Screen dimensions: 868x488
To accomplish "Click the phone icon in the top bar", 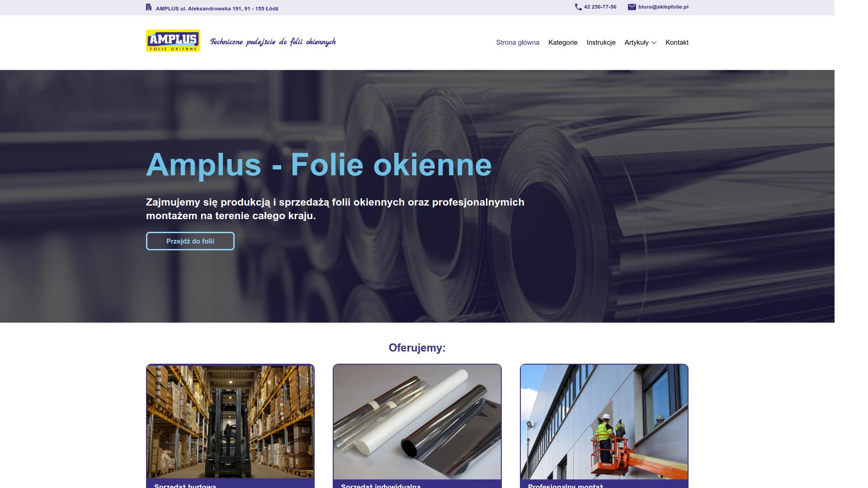I will (578, 7).
